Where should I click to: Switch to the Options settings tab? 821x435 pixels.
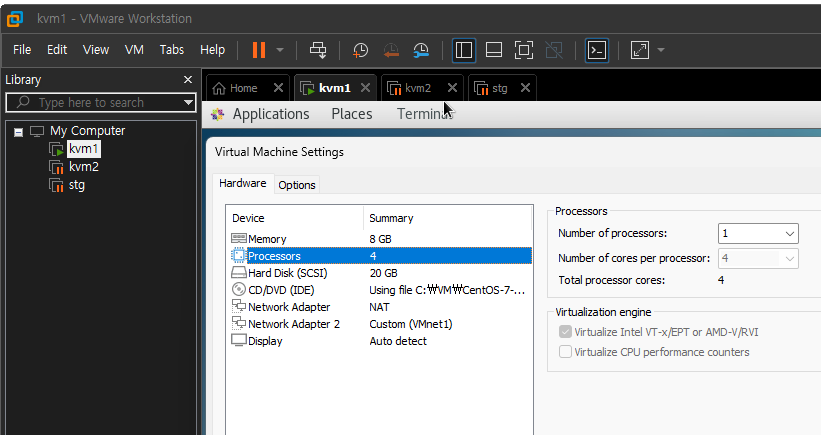tap(297, 185)
